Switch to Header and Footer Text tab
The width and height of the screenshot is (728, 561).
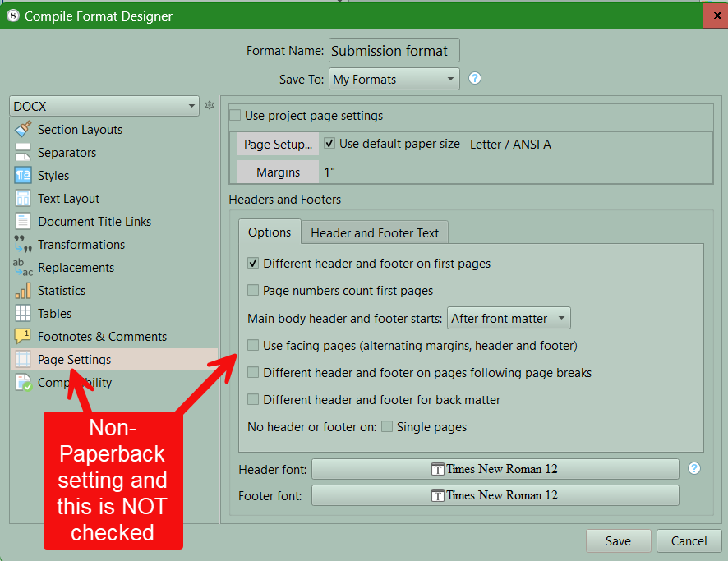[x=375, y=233]
